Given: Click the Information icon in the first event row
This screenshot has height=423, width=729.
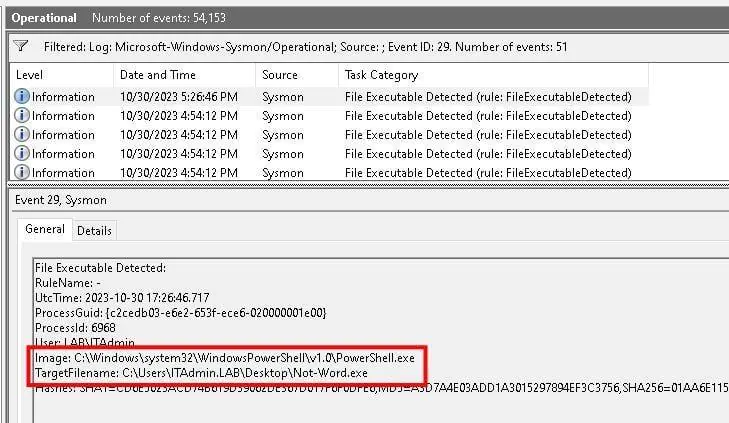Looking at the screenshot, I should click(x=22, y=97).
